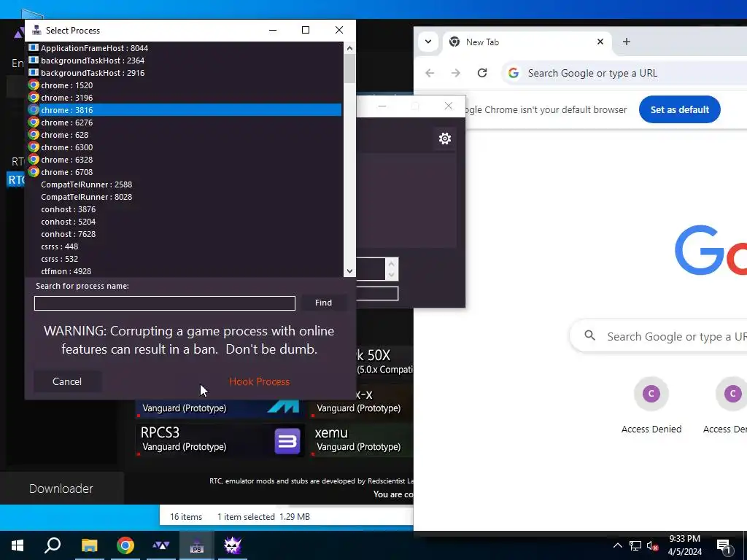Focus the Search for process name field
The image size is (747, 560).
(165, 303)
